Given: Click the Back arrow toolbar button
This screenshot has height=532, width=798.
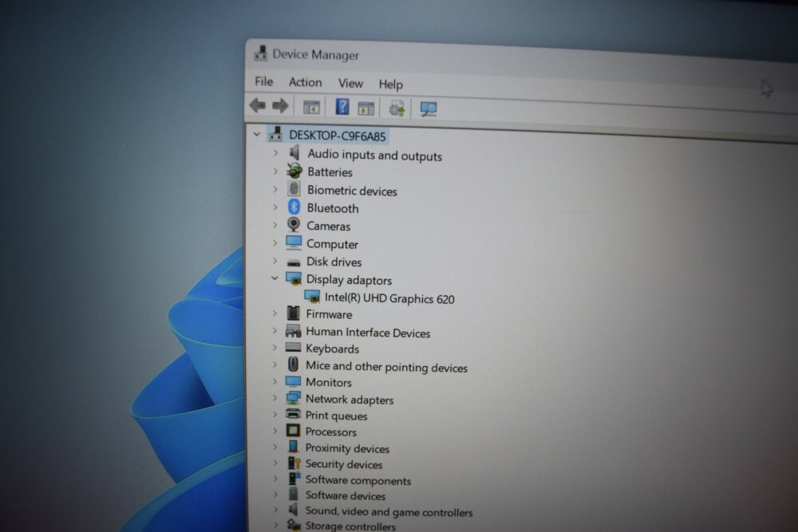Looking at the screenshot, I should pos(258,105).
